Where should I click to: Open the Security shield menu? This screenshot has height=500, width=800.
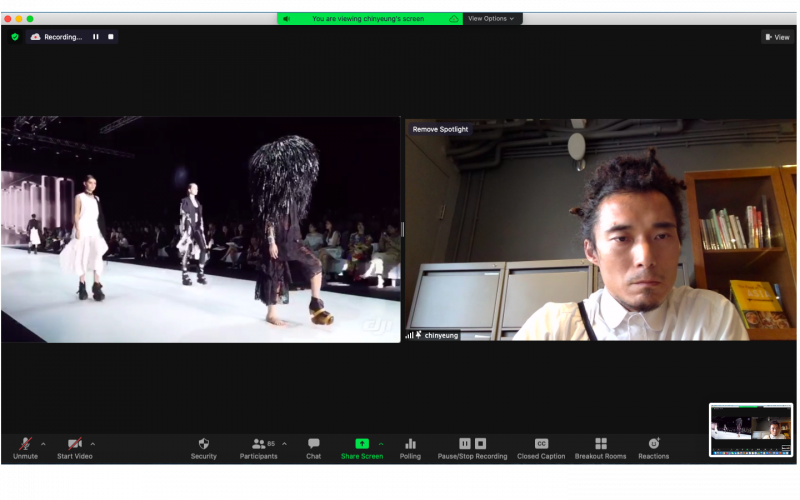tap(204, 448)
